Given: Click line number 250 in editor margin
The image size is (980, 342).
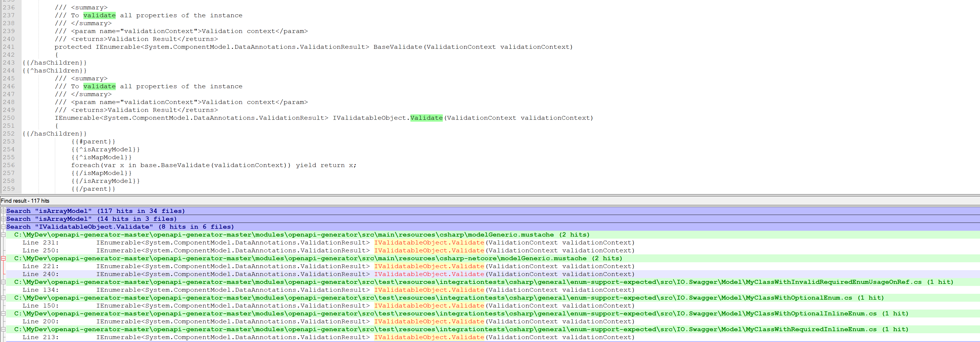Looking at the screenshot, I should [8, 118].
